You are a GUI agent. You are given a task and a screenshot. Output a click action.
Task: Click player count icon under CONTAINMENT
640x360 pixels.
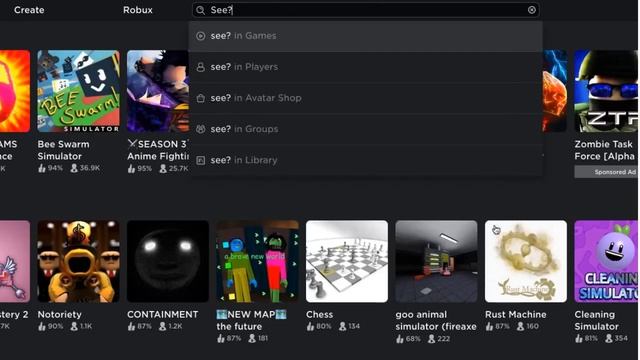pos(162,326)
